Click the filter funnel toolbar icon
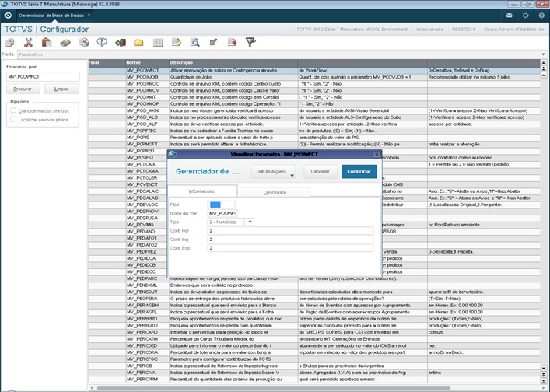Viewport: 550px width, 392px height. click(x=250, y=43)
